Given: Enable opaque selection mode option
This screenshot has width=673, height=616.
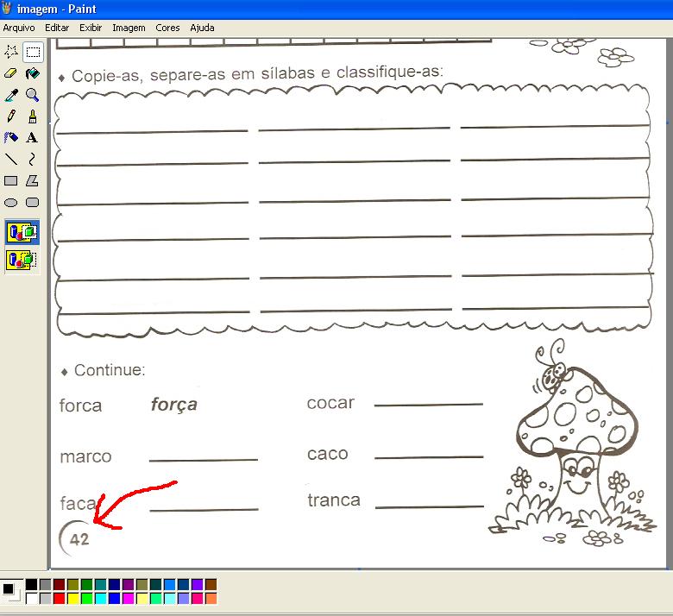Looking at the screenshot, I should [22, 232].
